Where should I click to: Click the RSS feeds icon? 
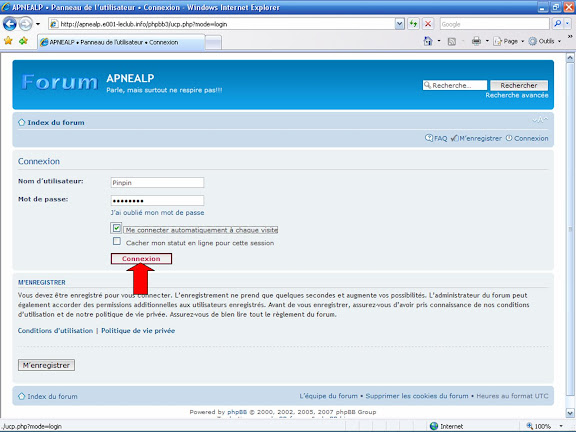452,42
